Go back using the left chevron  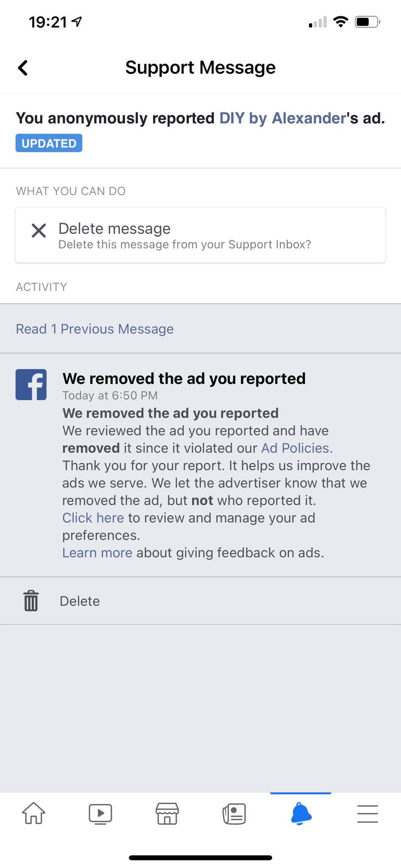point(23,67)
